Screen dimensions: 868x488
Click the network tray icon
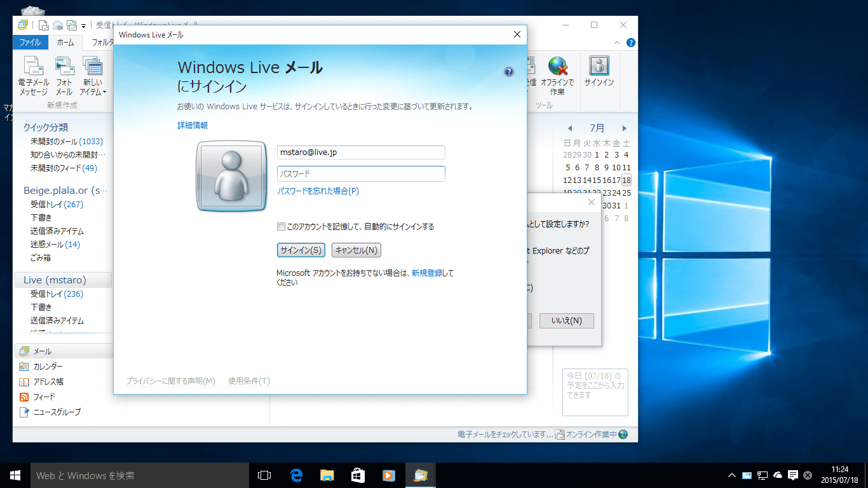[763, 475]
